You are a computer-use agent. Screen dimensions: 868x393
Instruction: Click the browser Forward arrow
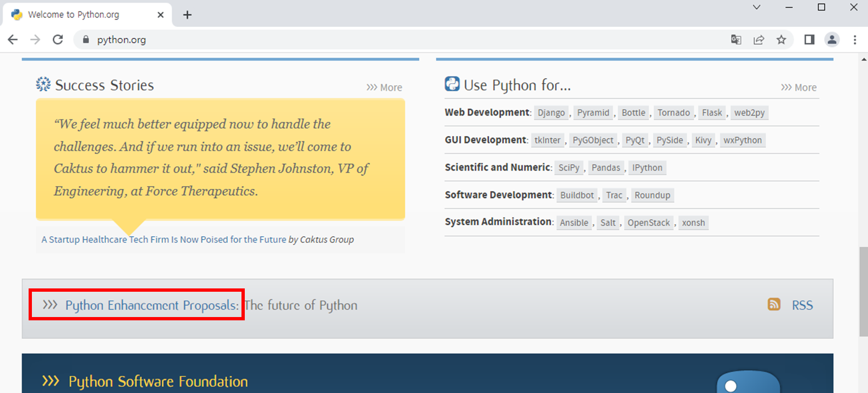pyautogui.click(x=35, y=40)
